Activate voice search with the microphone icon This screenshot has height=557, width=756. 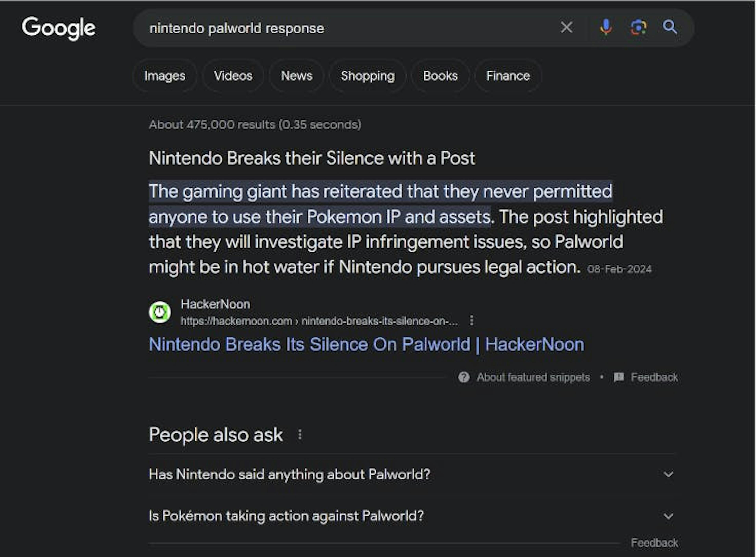(x=606, y=28)
